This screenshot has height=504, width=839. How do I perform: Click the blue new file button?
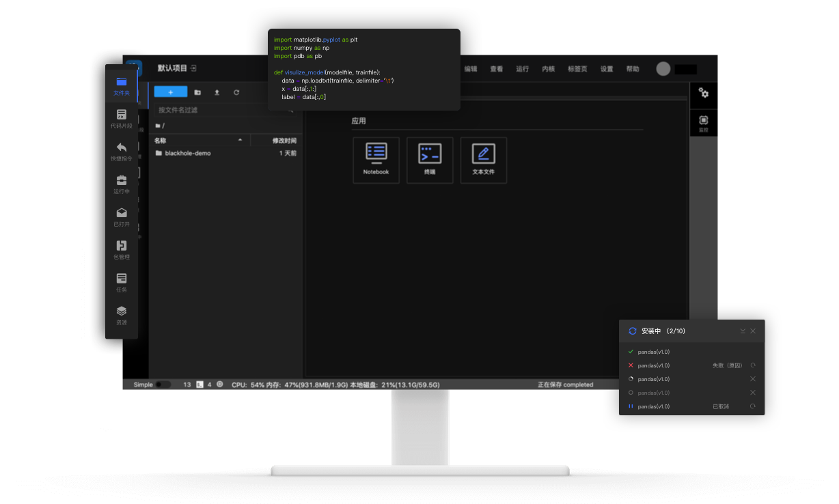pyautogui.click(x=170, y=92)
